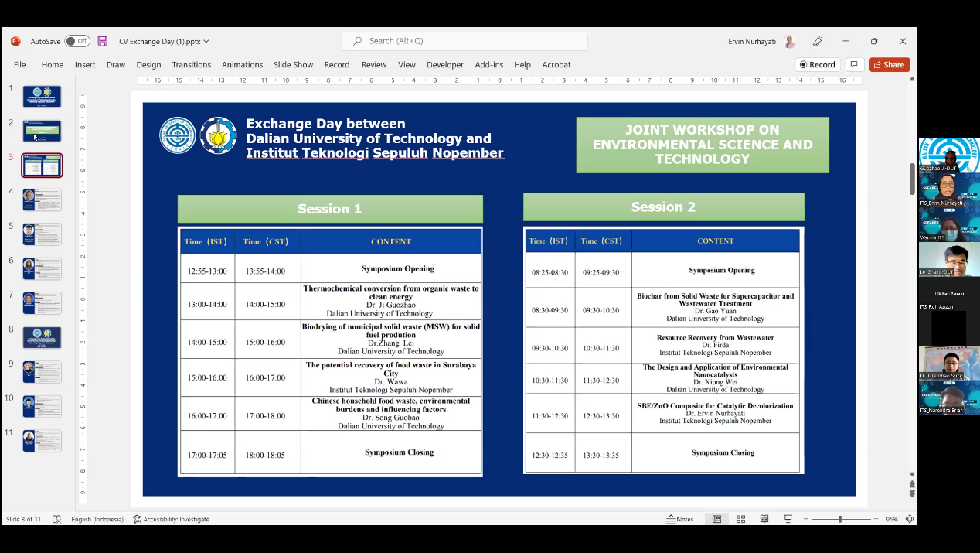Open the Acrobat tab
The width and height of the screenshot is (980, 553).
point(556,65)
